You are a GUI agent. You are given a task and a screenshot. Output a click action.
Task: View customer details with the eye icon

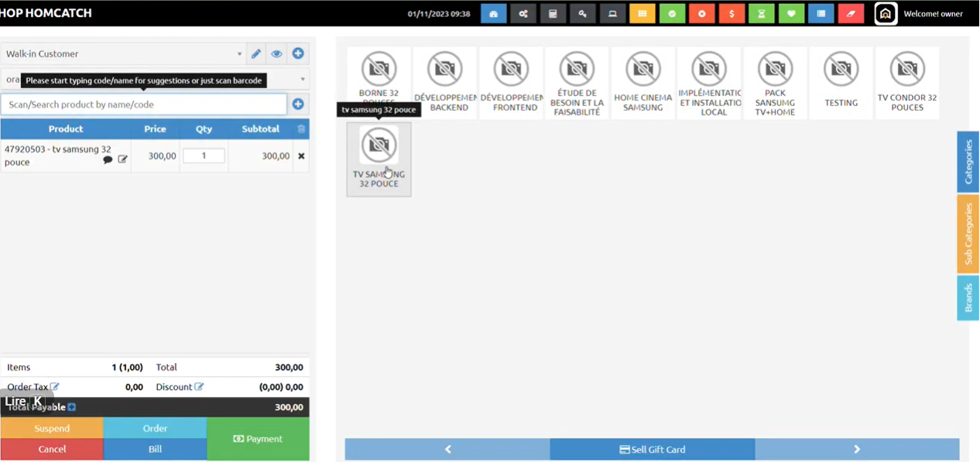click(276, 54)
